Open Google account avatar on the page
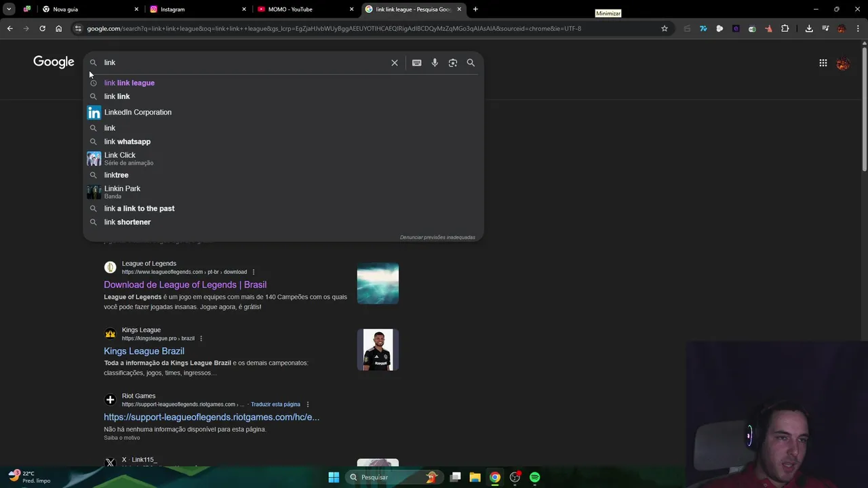The image size is (868, 488). point(843,63)
